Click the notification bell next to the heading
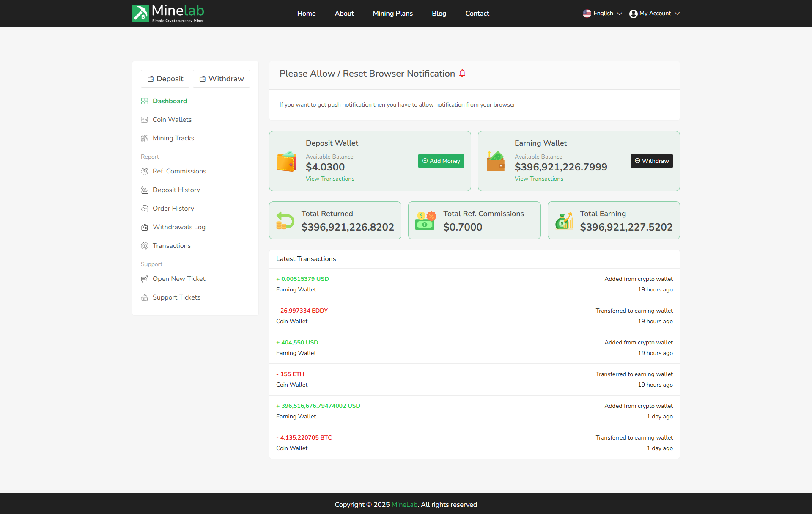The height and width of the screenshot is (514, 812). [462, 73]
